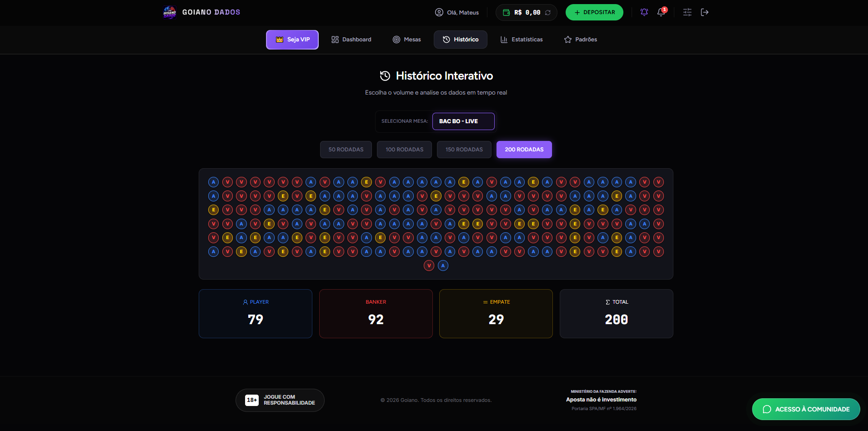Click the wallet icon beside the balance

[506, 13]
